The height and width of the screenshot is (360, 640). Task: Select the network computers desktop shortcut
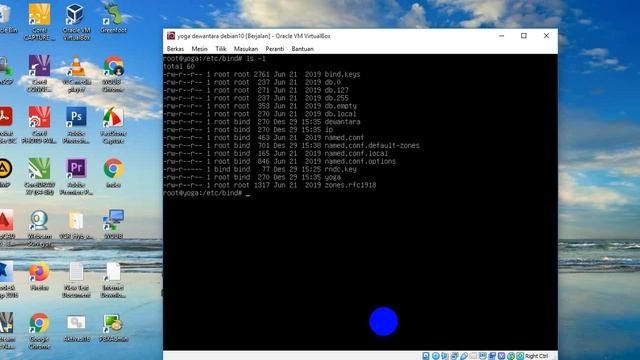[113, 225]
